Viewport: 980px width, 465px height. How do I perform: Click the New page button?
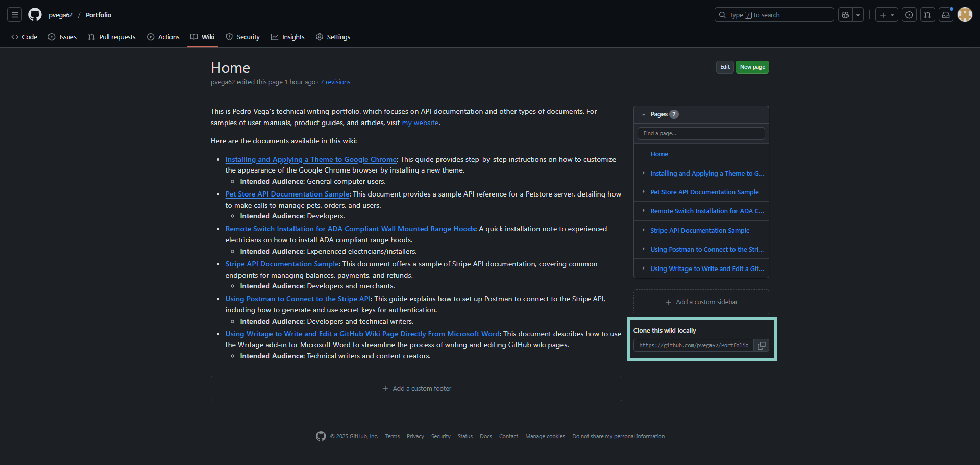(x=752, y=67)
